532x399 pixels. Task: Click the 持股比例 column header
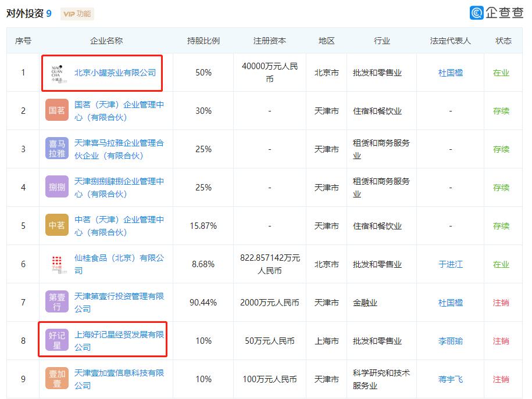203,41
